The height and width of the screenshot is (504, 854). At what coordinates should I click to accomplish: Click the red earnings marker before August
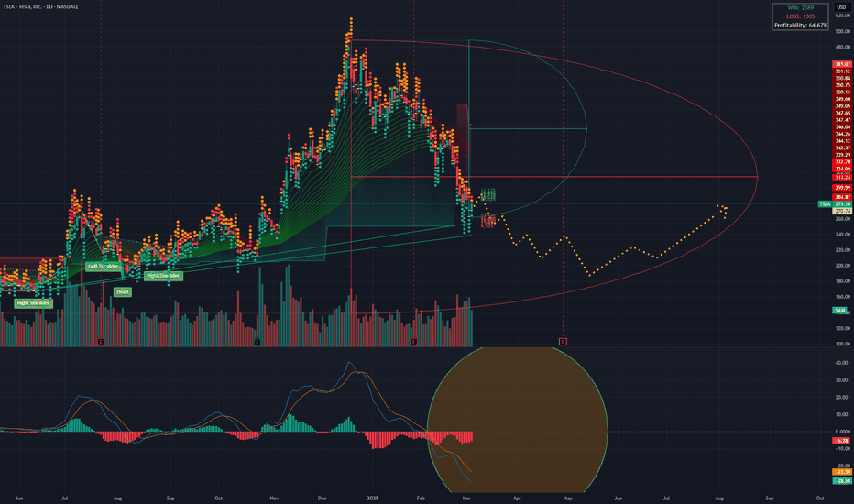pos(101,342)
